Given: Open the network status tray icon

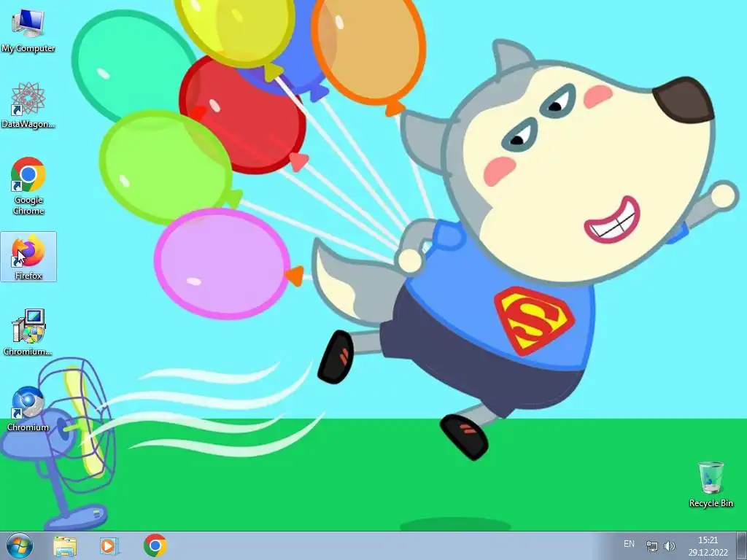Looking at the screenshot, I should coord(651,545).
